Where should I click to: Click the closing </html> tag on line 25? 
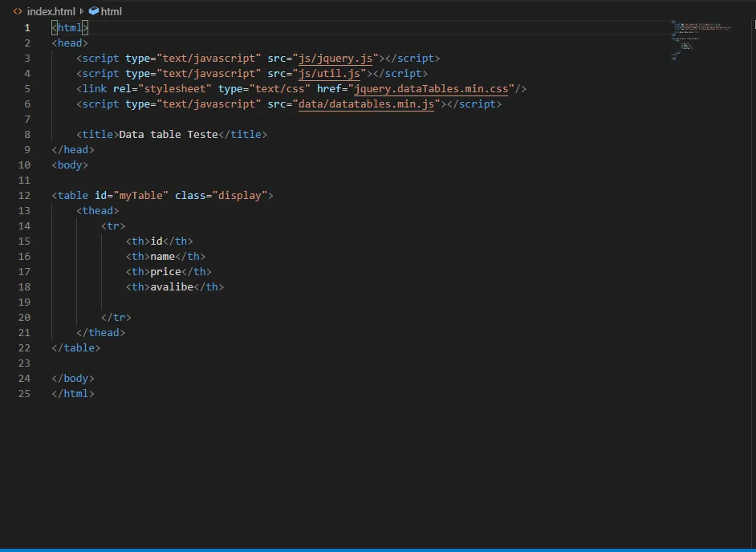coord(73,393)
